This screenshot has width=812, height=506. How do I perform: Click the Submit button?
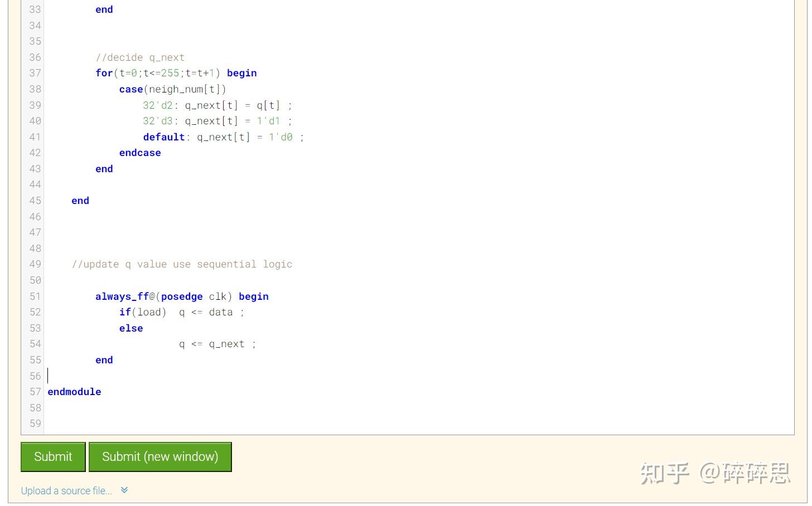click(53, 456)
